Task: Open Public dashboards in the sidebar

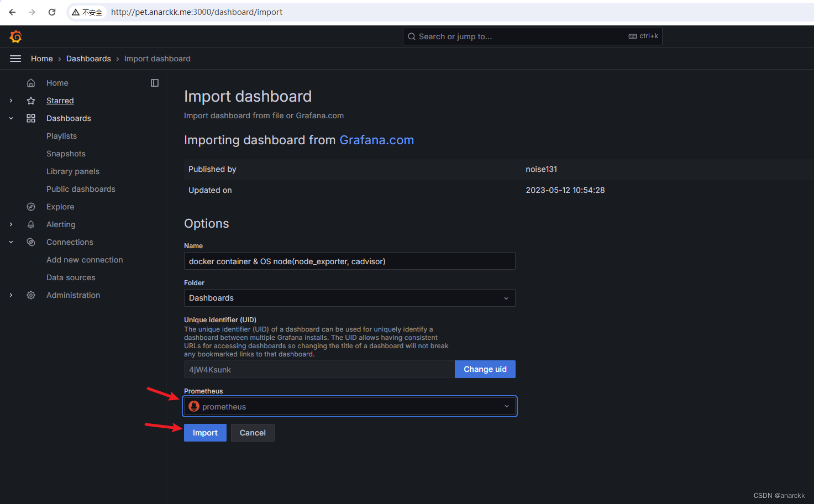Action: 81,189
